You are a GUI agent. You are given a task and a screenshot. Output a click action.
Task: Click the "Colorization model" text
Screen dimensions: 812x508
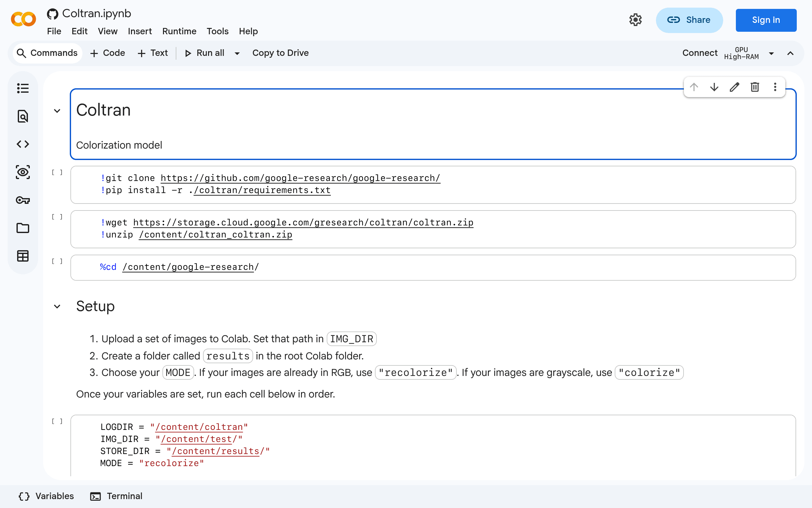click(119, 145)
